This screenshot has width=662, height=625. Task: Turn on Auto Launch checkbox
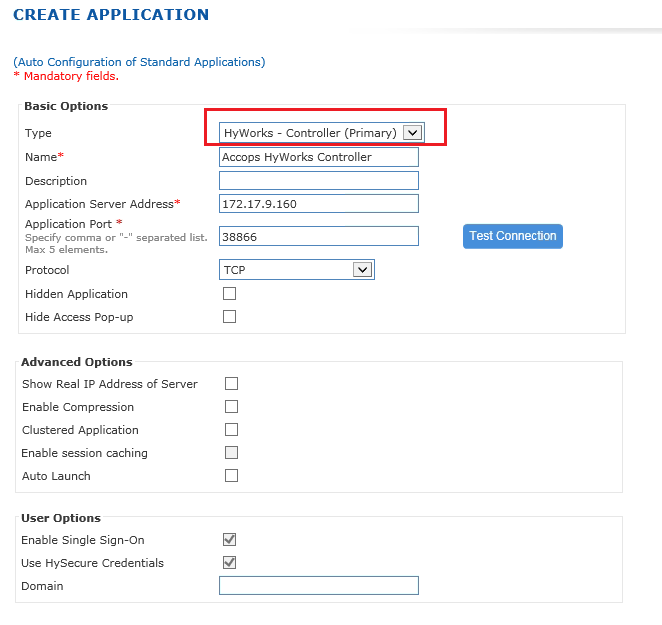pyautogui.click(x=231, y=476)
